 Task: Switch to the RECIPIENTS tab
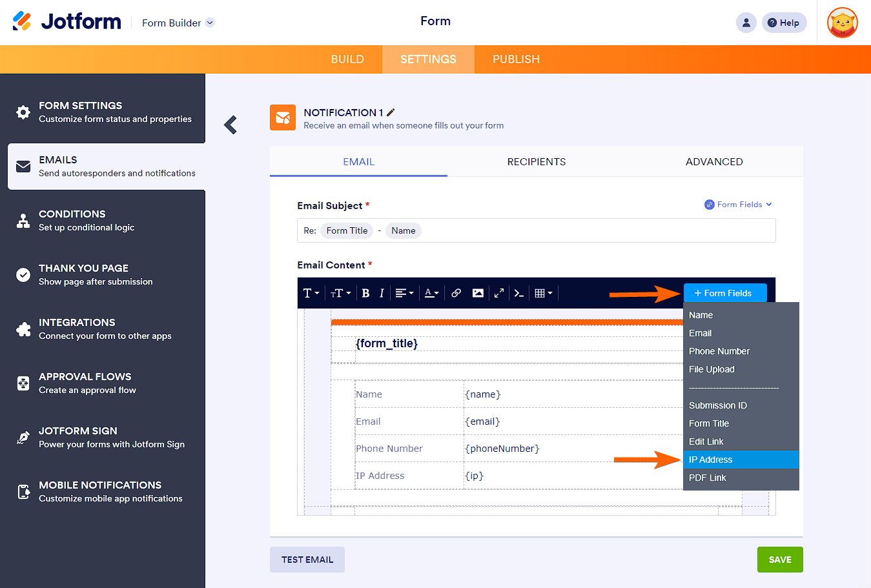tap(536, 162)
